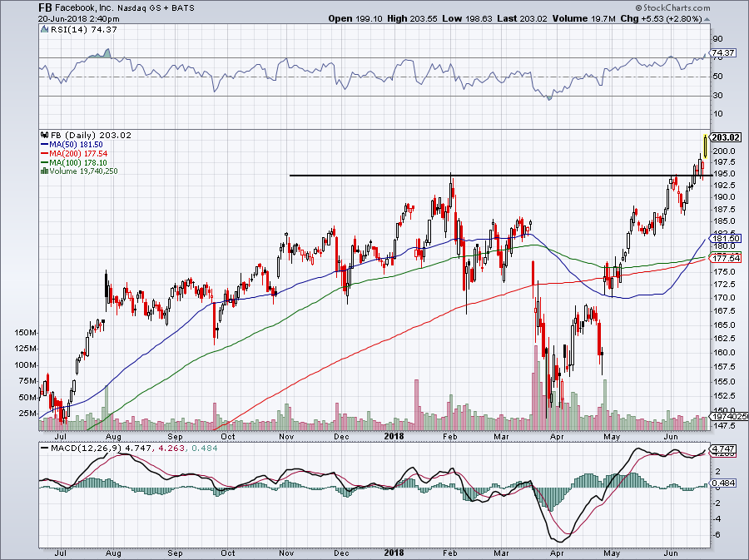
Task: Click the 195.0 price axis label
Action: pos(723,174)
